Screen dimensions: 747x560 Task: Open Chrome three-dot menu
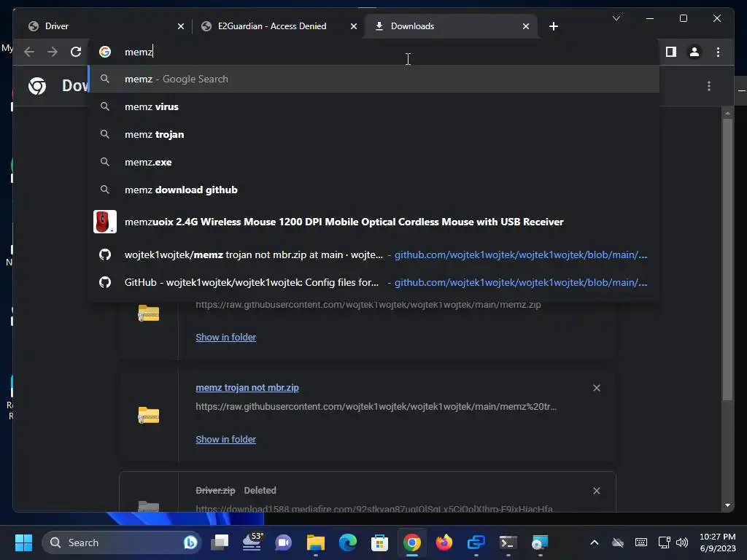pos(718,52)
